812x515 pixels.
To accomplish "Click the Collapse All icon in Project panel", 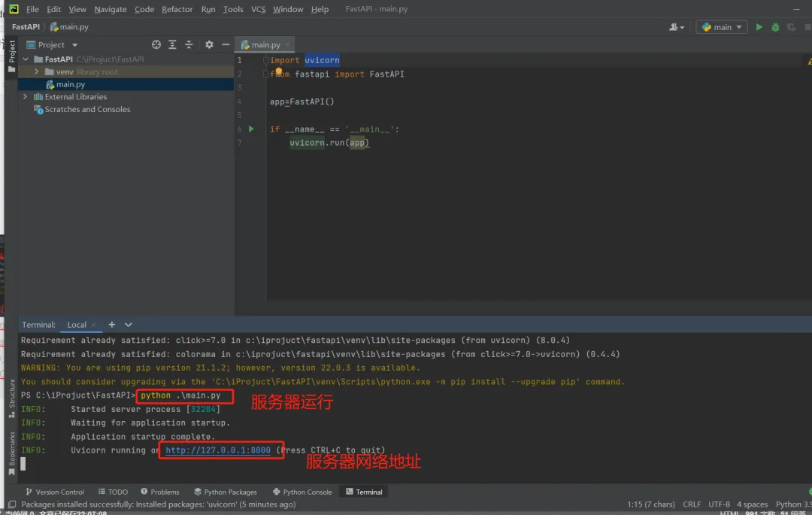I will [189, 44].
